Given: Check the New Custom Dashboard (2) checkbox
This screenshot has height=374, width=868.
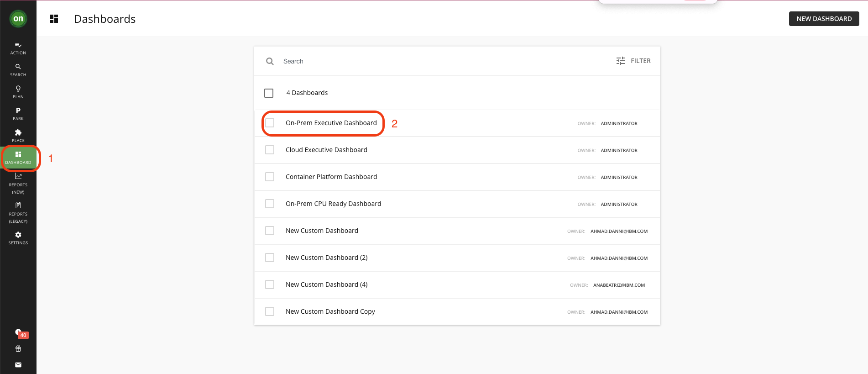Looking at the screenshot, I should click(x=270, y=258).
